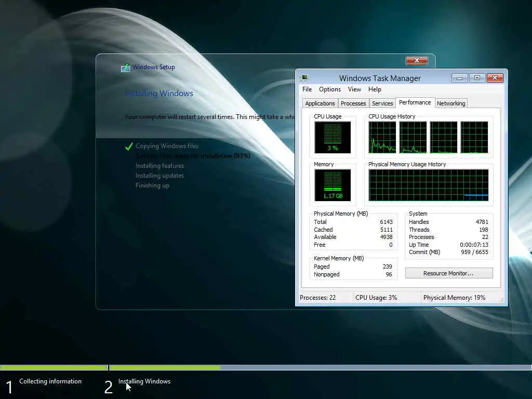Open Resource Monitor
This screenshot has width=532, height=399.
pyautogui.click(x=449, y=273)
